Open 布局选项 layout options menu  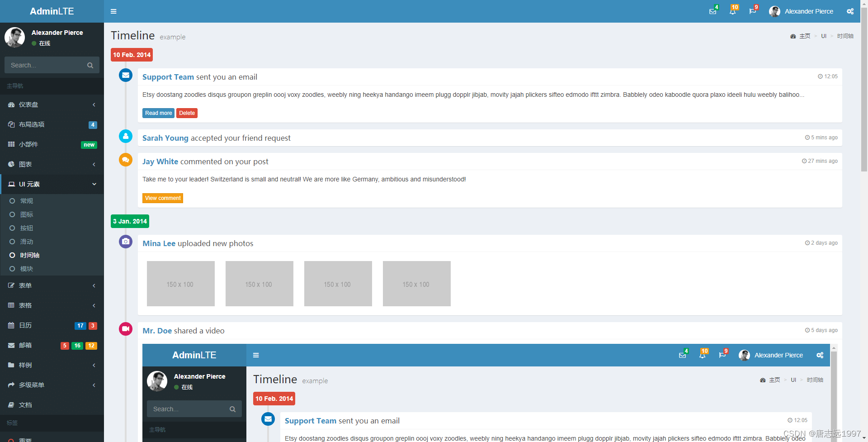(x=52, y=124)
